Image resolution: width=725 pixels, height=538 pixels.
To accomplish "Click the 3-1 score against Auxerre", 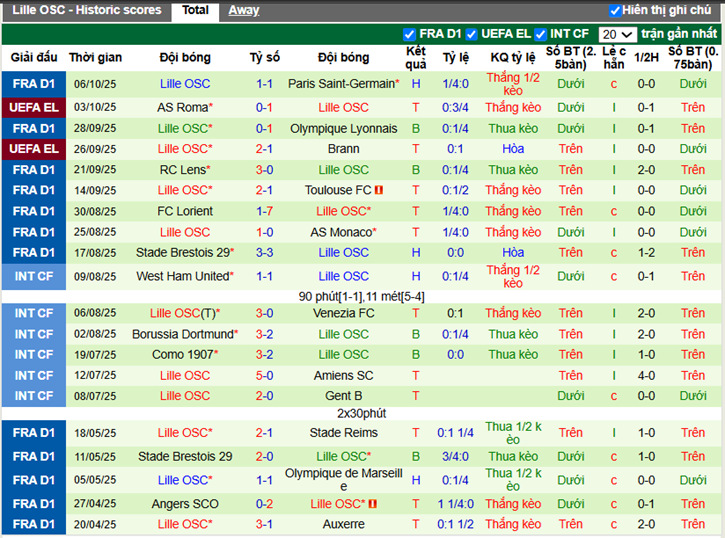I will (x=264, y=524).
